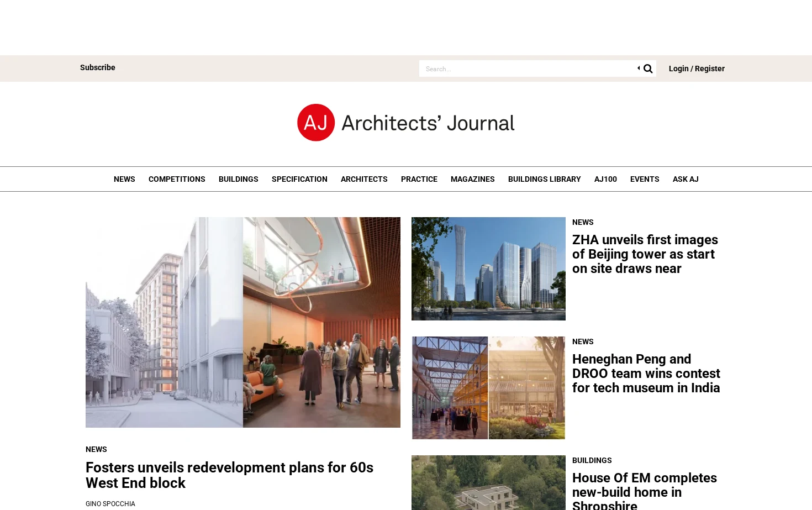
Task: Open Ask AJ nav item
Action: point(686,179)
